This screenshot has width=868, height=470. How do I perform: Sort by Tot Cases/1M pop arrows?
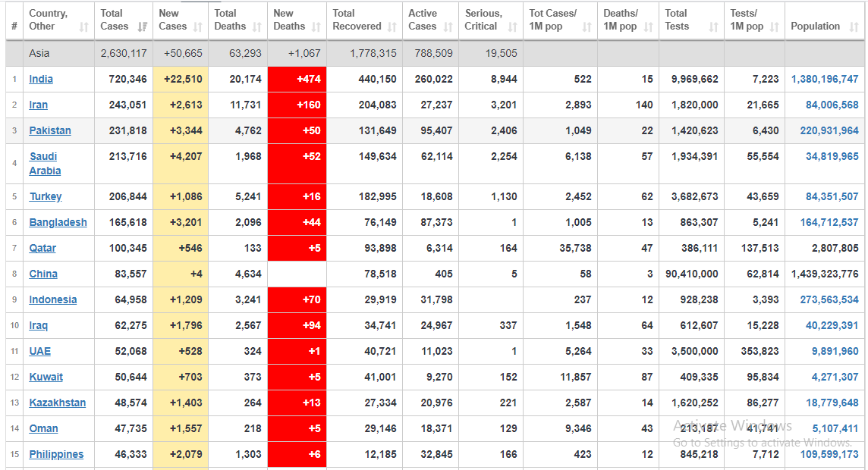tap(587, 27)
